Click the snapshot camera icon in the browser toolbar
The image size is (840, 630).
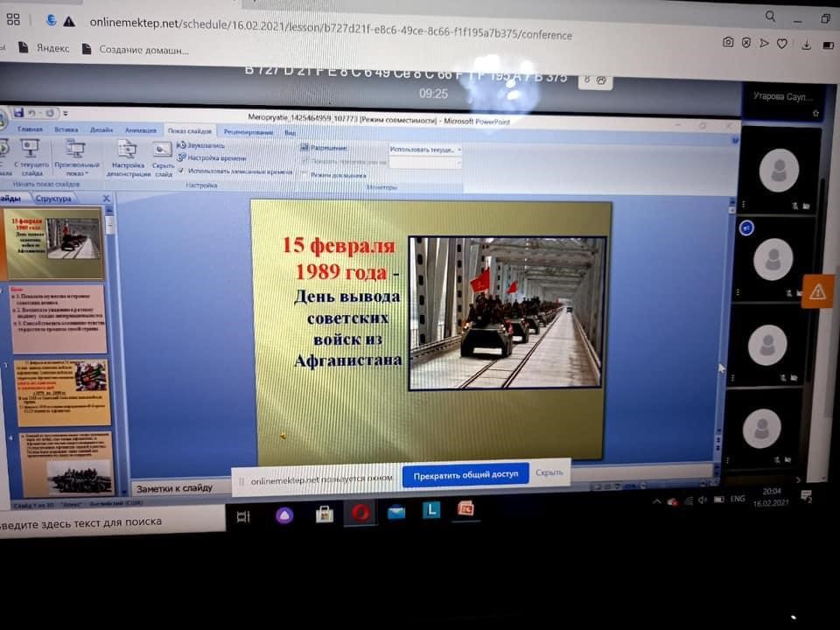pos(728,42)
